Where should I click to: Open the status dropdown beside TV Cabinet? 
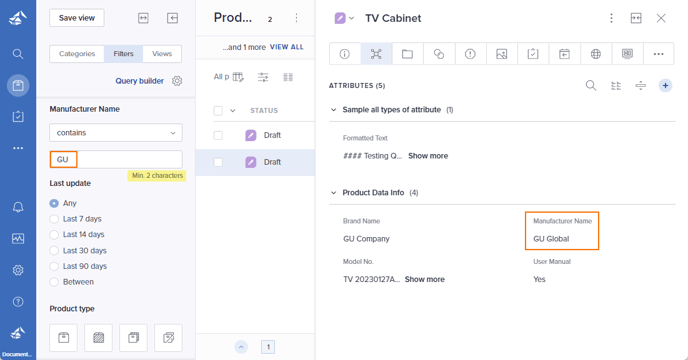coord(351,18)
